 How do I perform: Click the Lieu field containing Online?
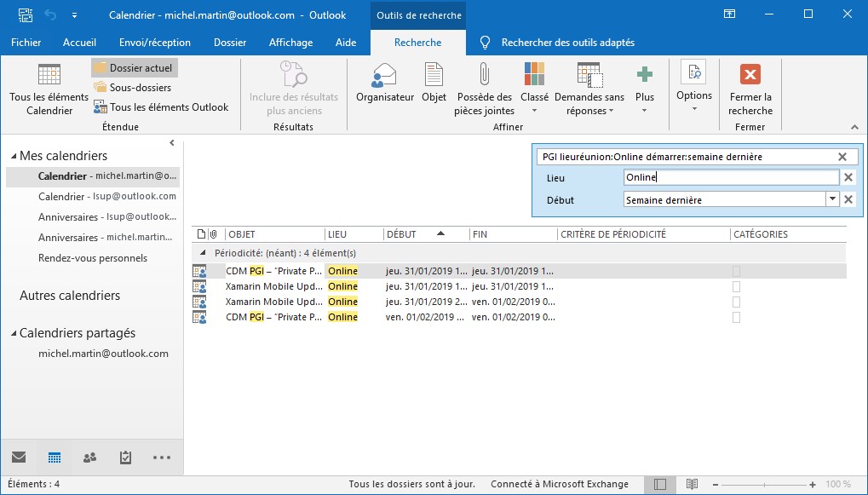[730, 177]
